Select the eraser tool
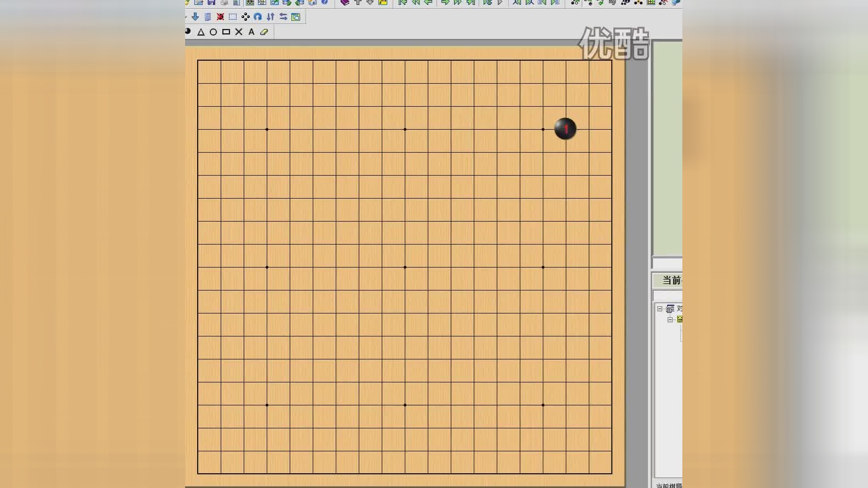Viewport: 868px width, 488px height. (264, 32)
